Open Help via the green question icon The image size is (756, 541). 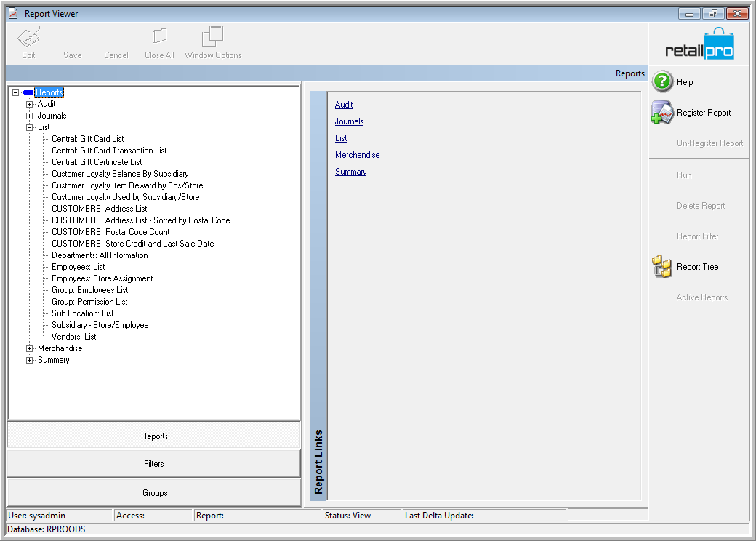(662, 81)
